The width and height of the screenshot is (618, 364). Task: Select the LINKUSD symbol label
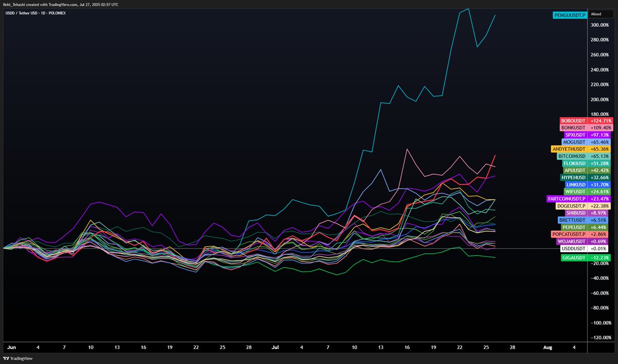pyautogui.click(x=576, y=184)
